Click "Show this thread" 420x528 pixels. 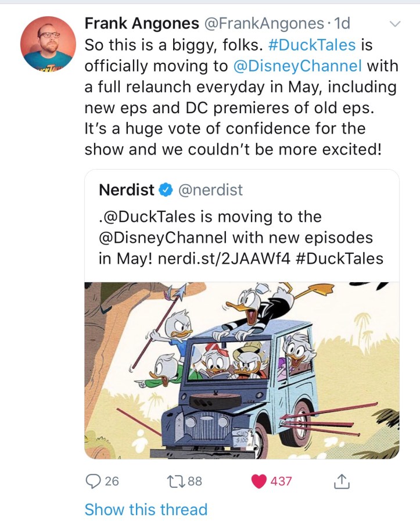[x=146, y=509]
